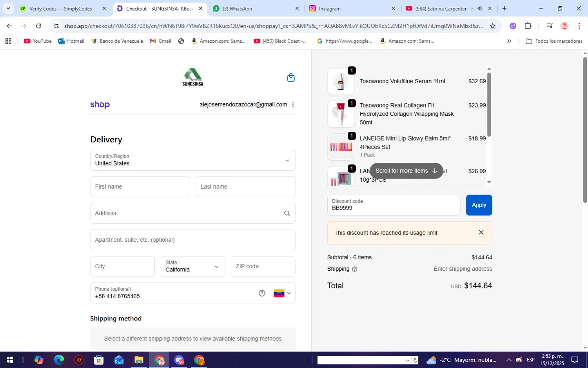588x368 pixels.
Task: Click the Discount code field
Action: (x=394, y=205)
